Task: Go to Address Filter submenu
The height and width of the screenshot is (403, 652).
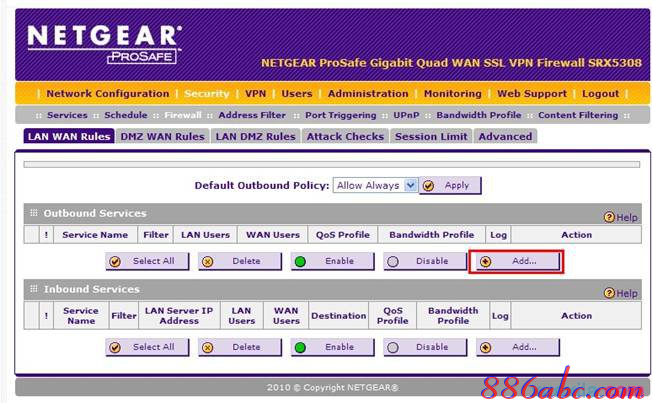Action: point(252,115)
